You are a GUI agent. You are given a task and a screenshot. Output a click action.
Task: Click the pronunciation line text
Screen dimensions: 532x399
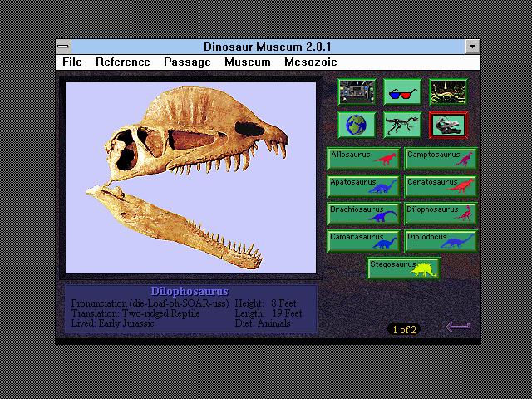[150, 303]
